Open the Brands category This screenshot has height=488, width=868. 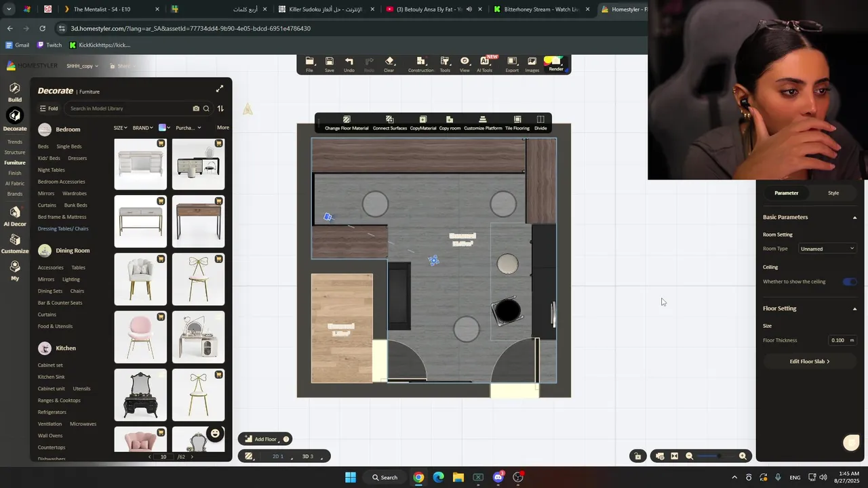coord(15,194)
